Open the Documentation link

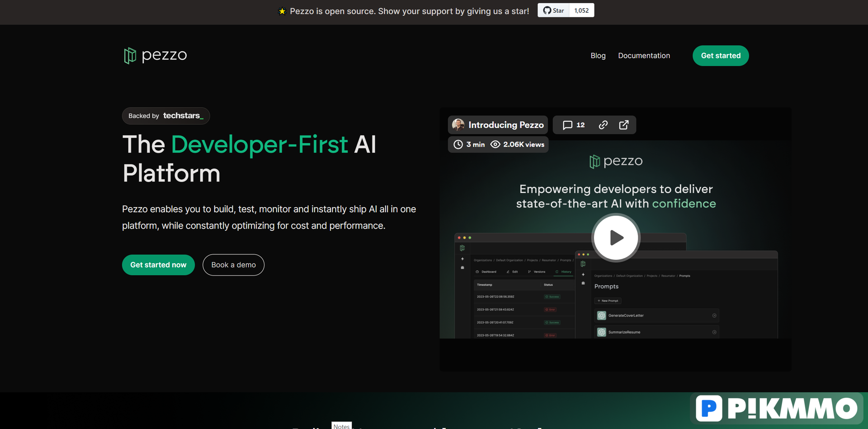click(x=644, y=56)
